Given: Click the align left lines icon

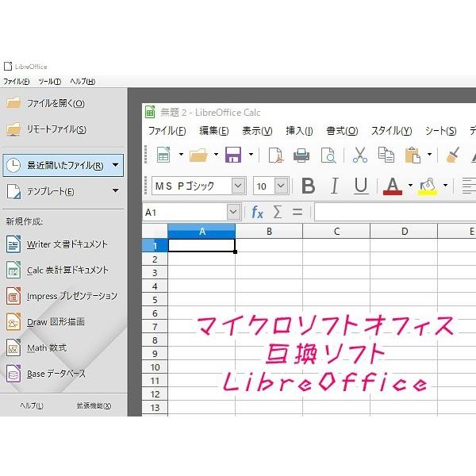Looking at the screenshot, I should point(469,186).
